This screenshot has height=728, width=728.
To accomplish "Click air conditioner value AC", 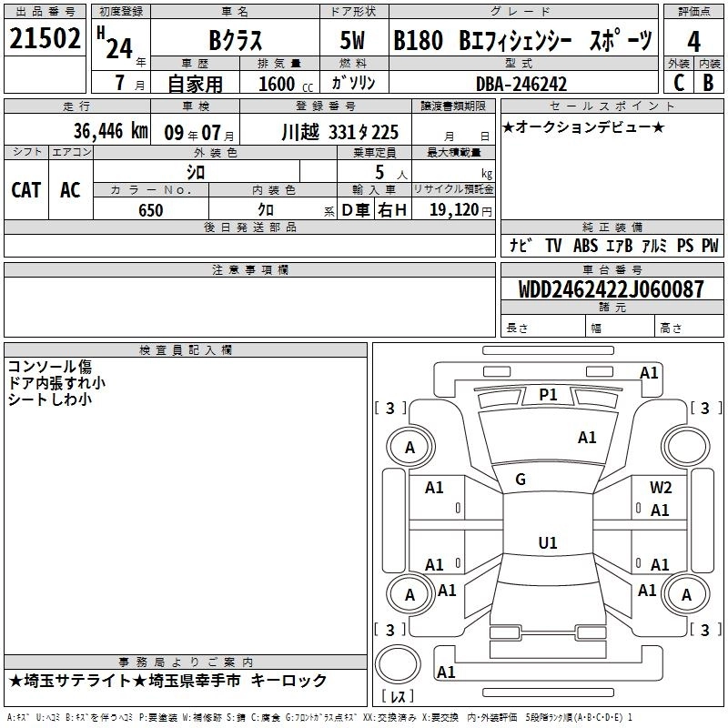I will coord(71,190).
